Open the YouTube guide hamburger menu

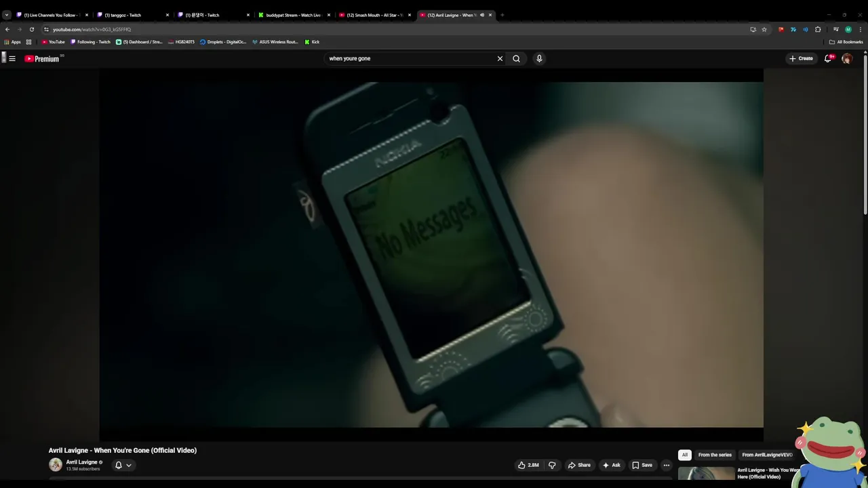click(12, 59)
